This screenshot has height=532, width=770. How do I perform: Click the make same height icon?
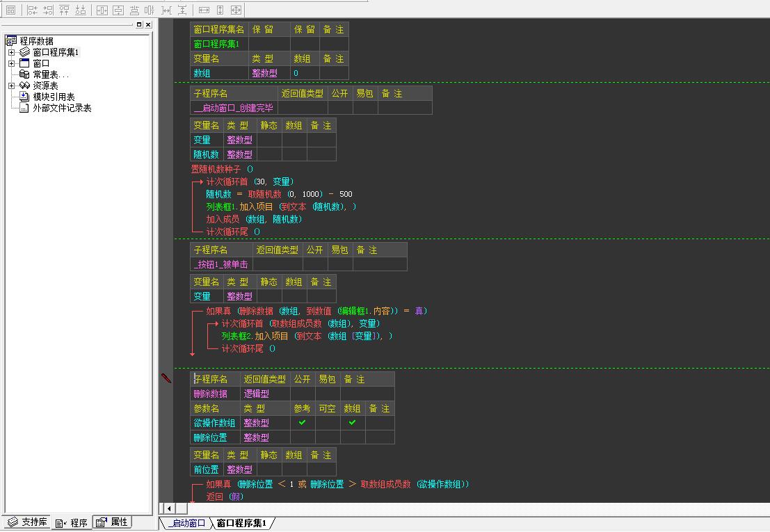(220, 10)
